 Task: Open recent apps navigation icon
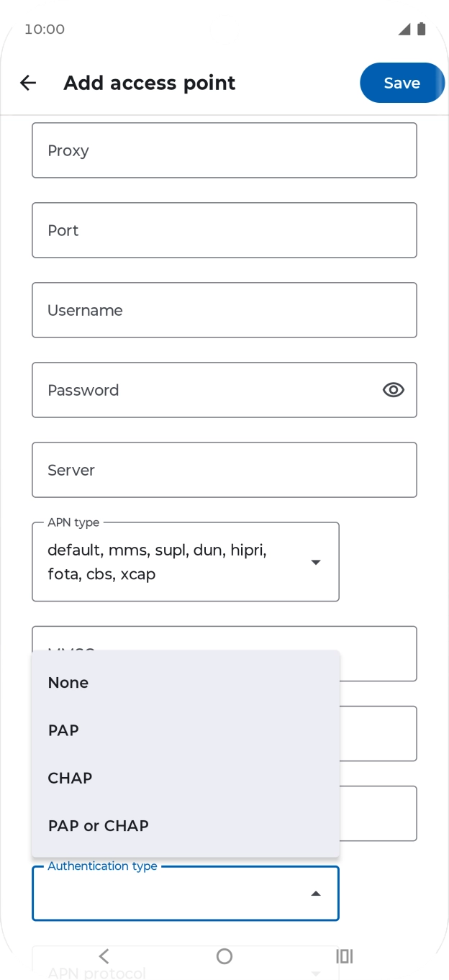pos(345,956)
